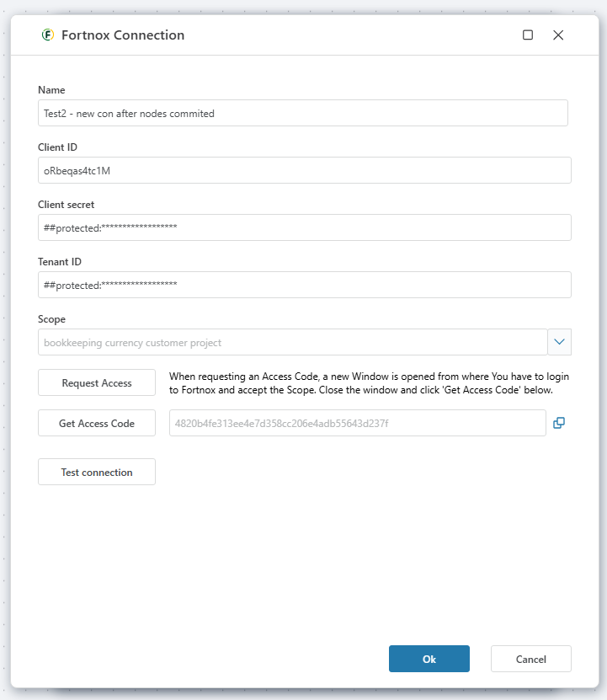Focus the Name input field
Image resolution: width=607 pixels, height=700 pixels.
pyautogui.click(x=303, y=113)
